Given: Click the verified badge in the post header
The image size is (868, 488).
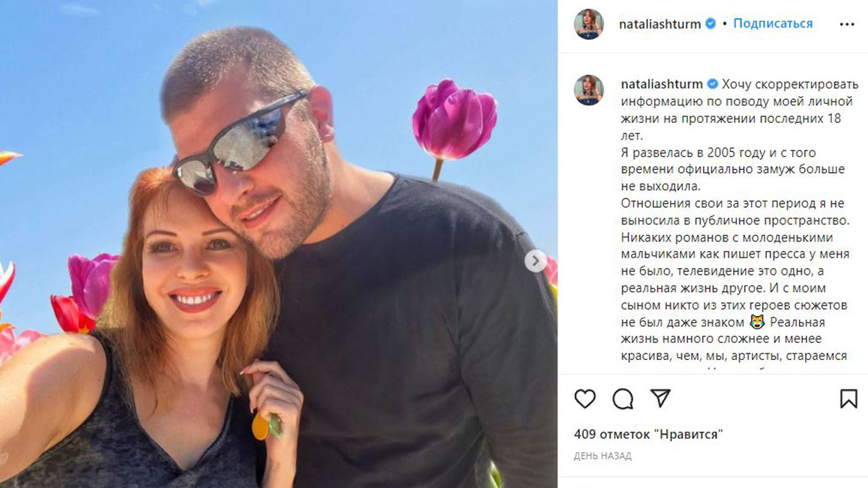Looking at the screenshot, I should 710,24.
